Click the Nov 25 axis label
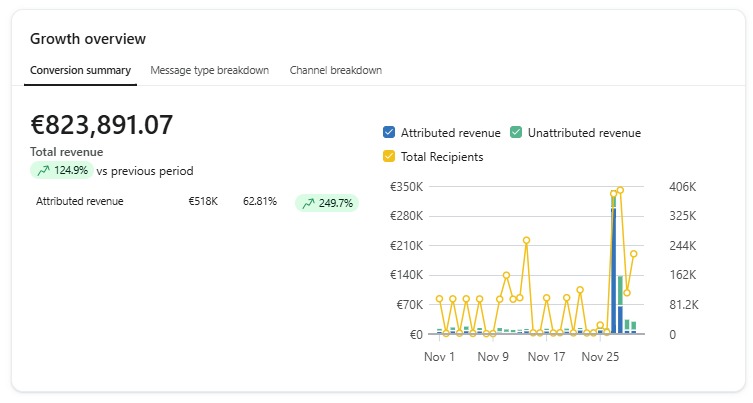Viewport: 753px width, 403px height. (x=600, y=357)
